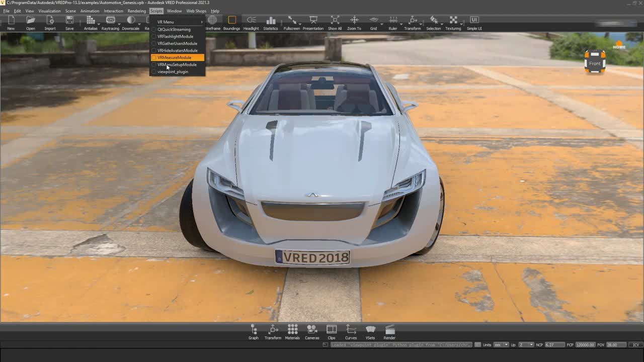
Task: Expand the Grid options arrow
Action: tap(381, 24)
